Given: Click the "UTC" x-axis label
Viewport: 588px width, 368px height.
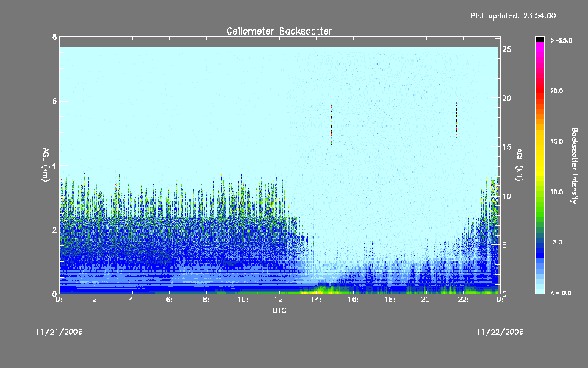Looking at the screenshot, I should pyautogui.click(x=279, y=310).
